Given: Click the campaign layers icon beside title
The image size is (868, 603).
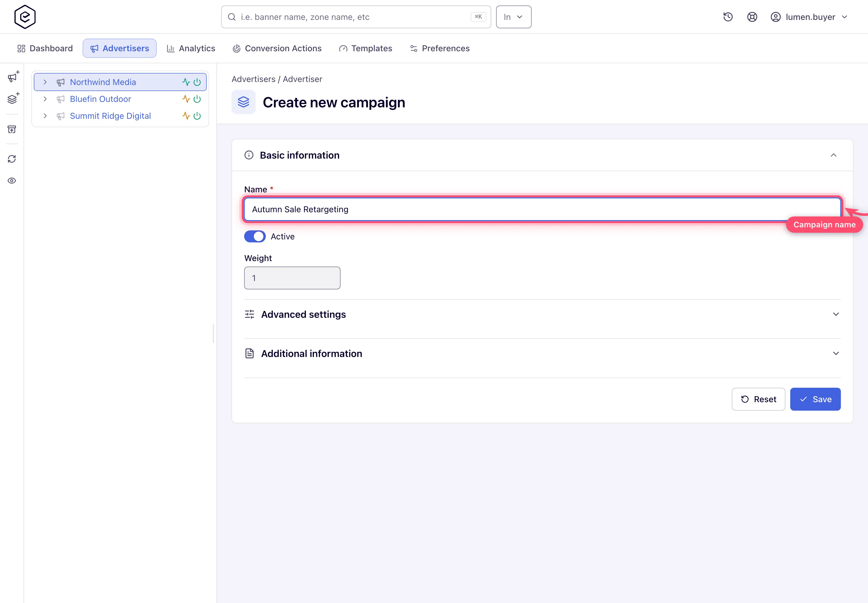Looking at the screenshot, I should [x=244, y=102].
